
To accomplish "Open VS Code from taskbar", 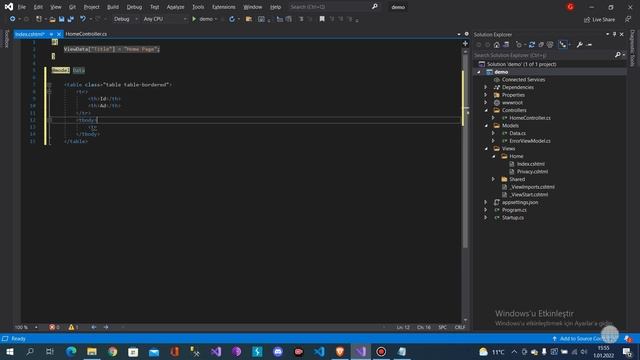I will click(x=319, y=352).
